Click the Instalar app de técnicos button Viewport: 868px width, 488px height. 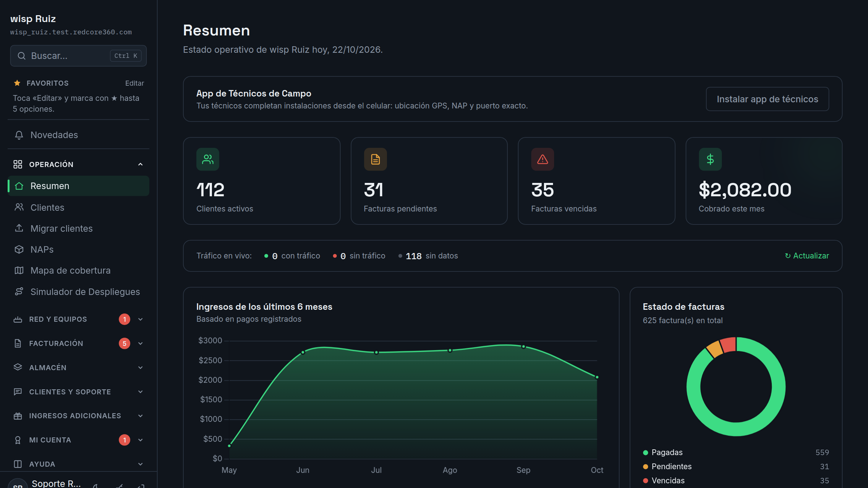point(767,99)
